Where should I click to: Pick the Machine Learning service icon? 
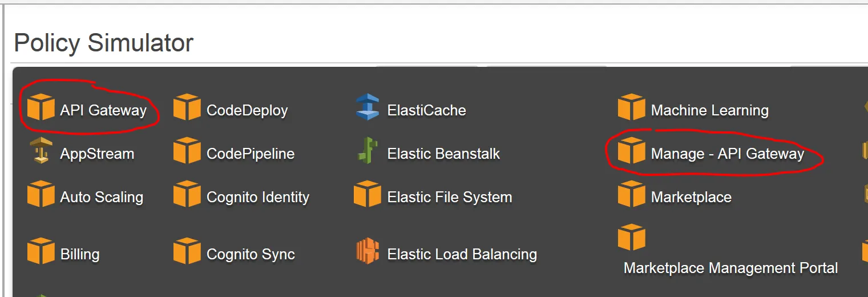point(631,107)
